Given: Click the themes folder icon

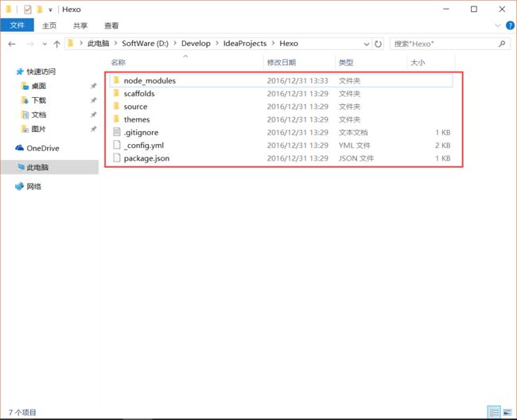Looking at the screenshot, I should click(x=116, y=119).
